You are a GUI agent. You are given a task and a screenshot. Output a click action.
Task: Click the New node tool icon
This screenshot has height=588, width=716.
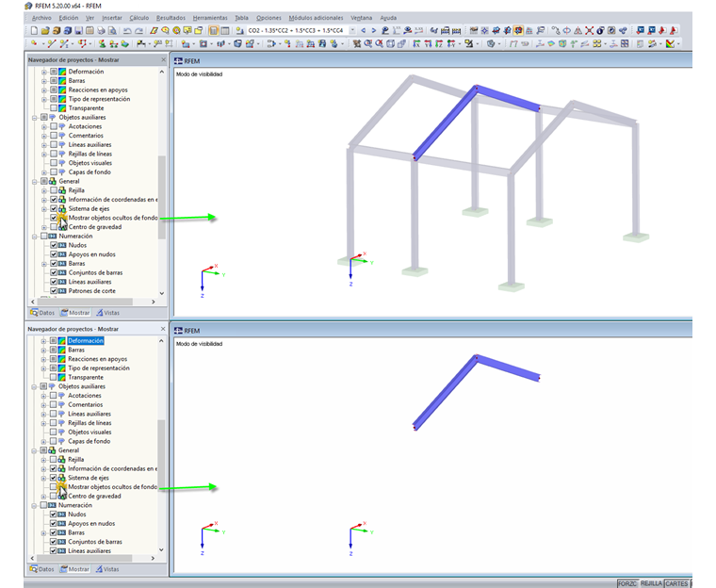point(34,44)
